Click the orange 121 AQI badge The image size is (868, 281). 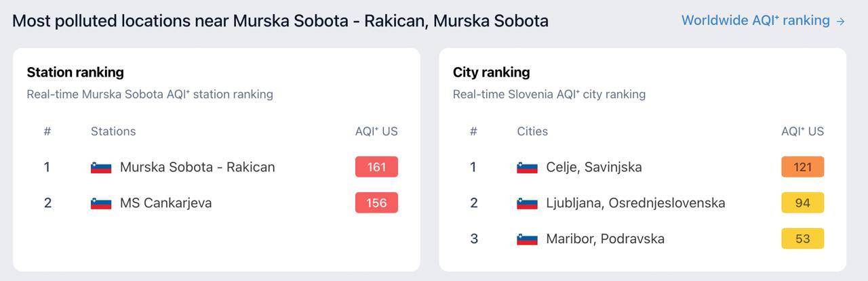[802, 167]
